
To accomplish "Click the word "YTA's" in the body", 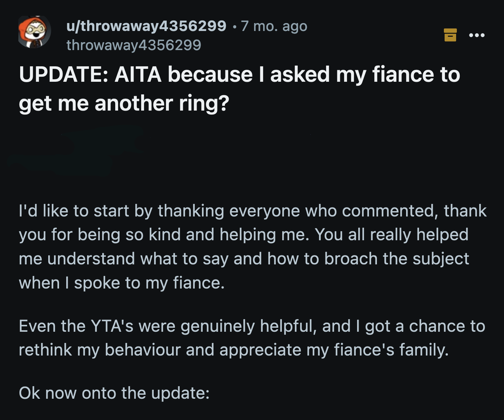I will (x=112, y=326).
